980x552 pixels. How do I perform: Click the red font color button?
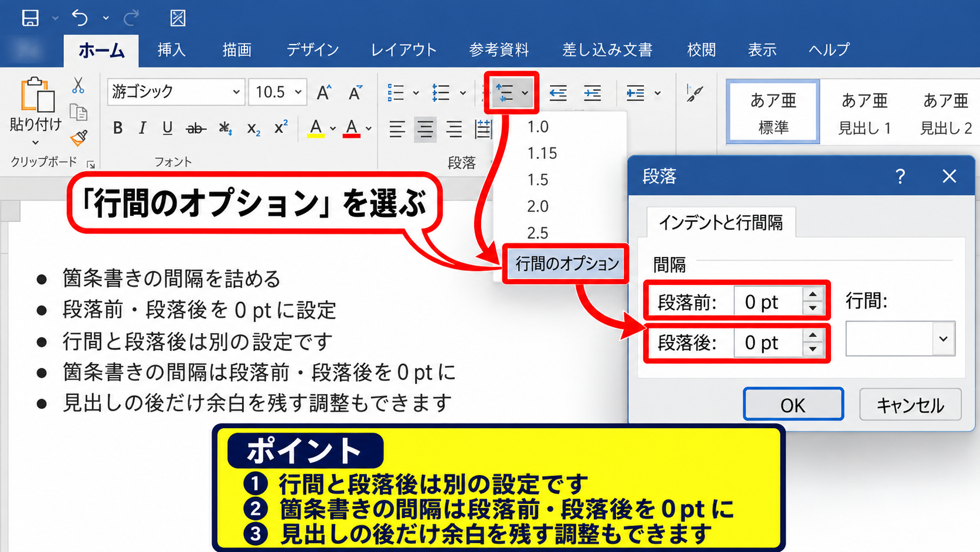[352, 128]
